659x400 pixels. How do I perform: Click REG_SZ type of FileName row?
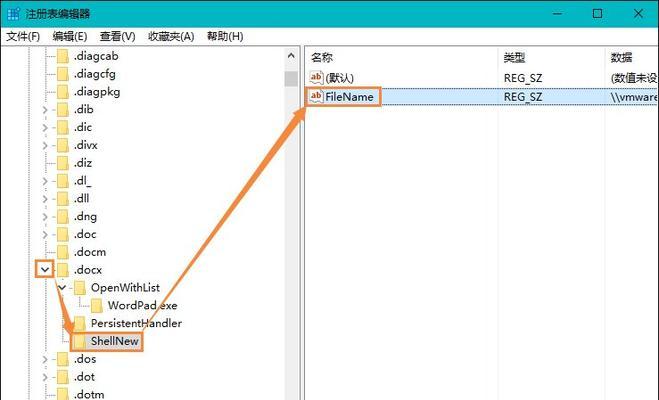tap(523, 97)
